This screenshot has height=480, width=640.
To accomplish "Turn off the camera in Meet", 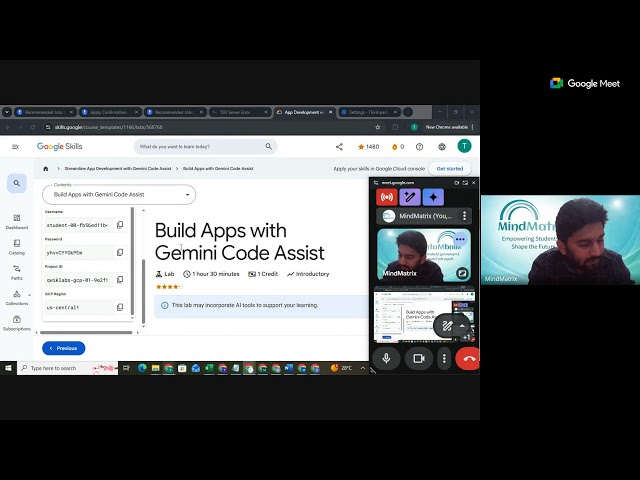I will [x=419, y=358].
